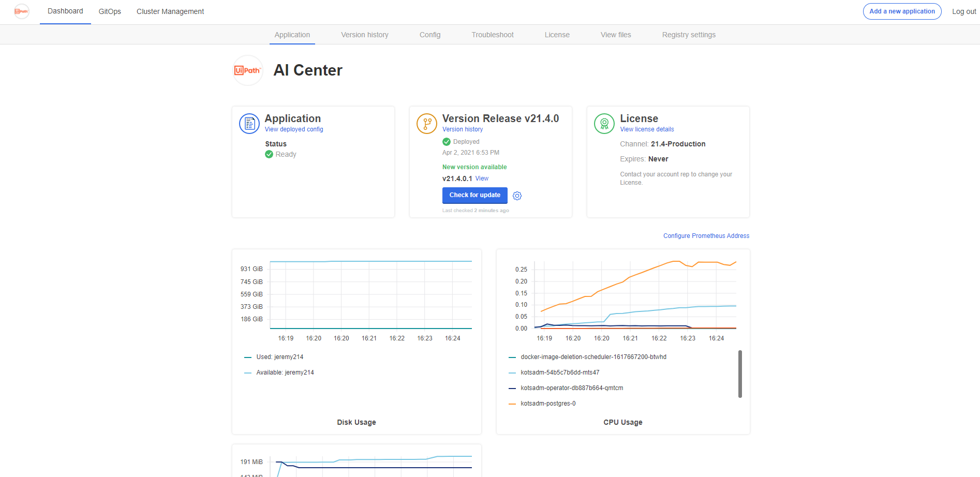The height and width of the screenshot is (477, 980).
Task: Select docker-image-deletion-scheduler-1617667200-btwhd legend entry
Action: click(x=587, y=357)
